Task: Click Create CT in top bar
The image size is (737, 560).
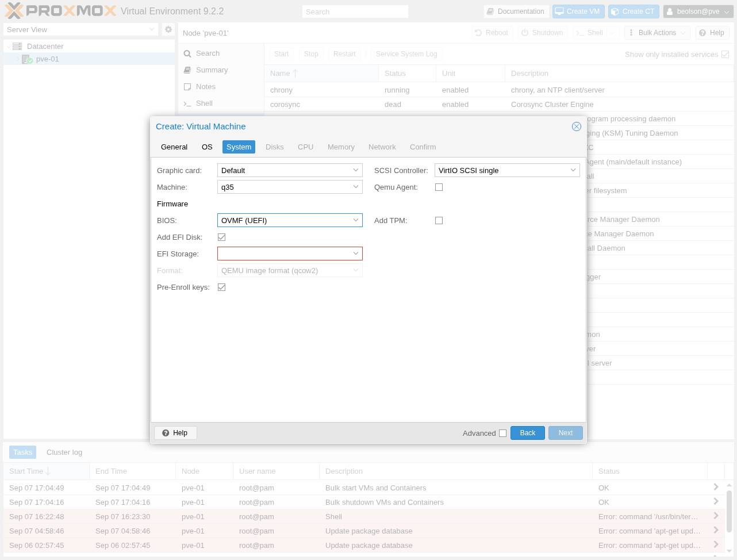Action: 633,11
